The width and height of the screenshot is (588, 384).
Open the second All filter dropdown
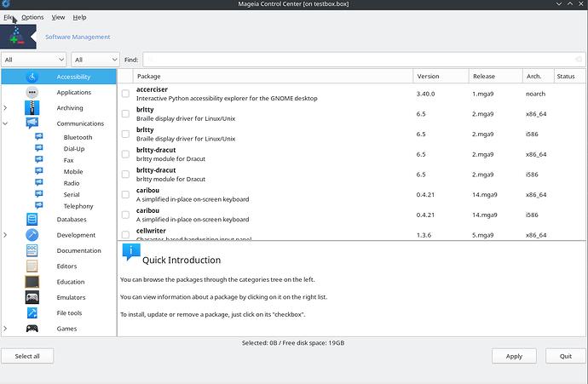tap(95, 60)
